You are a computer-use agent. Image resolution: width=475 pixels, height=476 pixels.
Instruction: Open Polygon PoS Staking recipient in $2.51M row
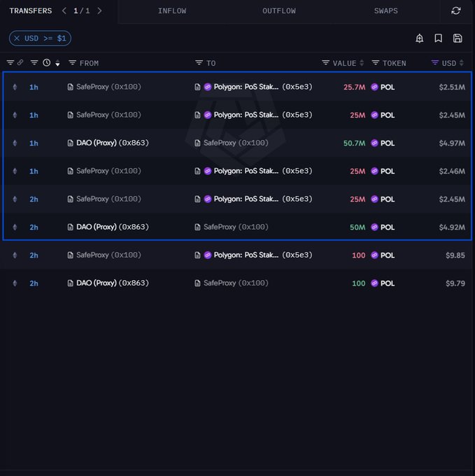click(x=262, y=87)
